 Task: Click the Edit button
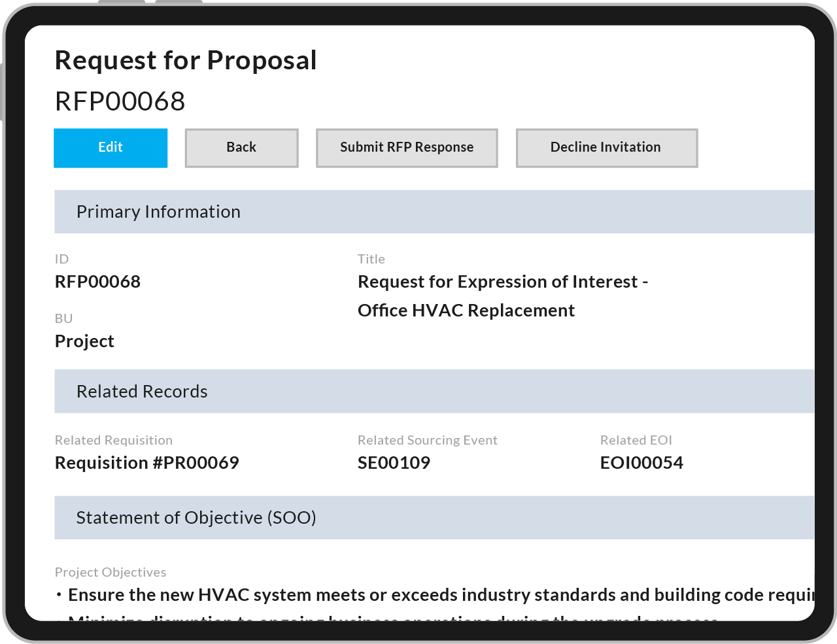click(110, 148)
